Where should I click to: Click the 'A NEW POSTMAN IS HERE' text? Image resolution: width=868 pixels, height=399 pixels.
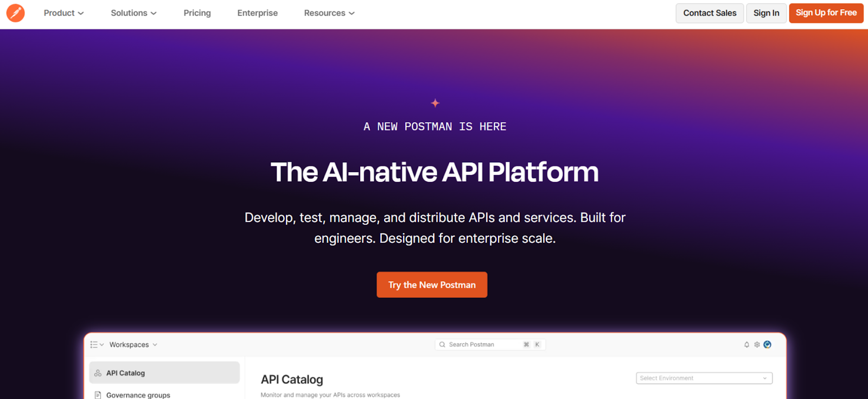click(435, 126)
